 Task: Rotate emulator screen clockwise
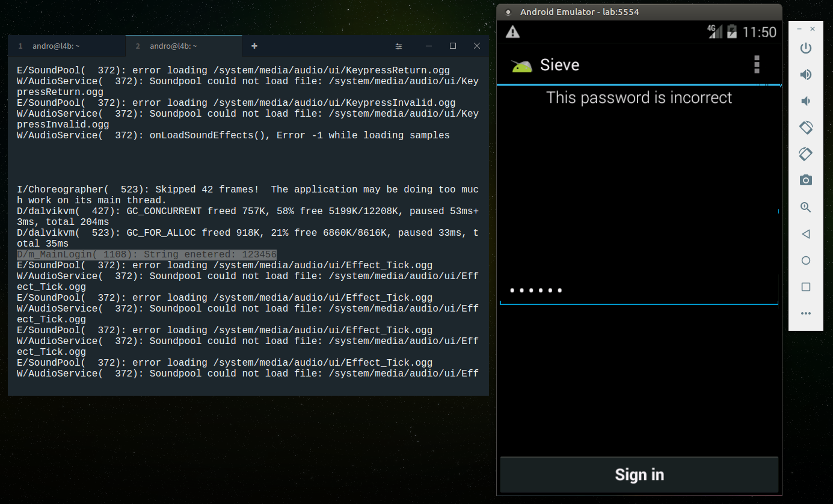[806, 154]
